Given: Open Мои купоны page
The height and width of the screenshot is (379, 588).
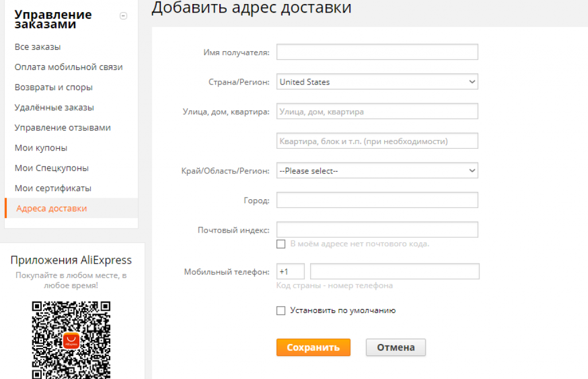Looking at the screenshot, I should 41,148.
